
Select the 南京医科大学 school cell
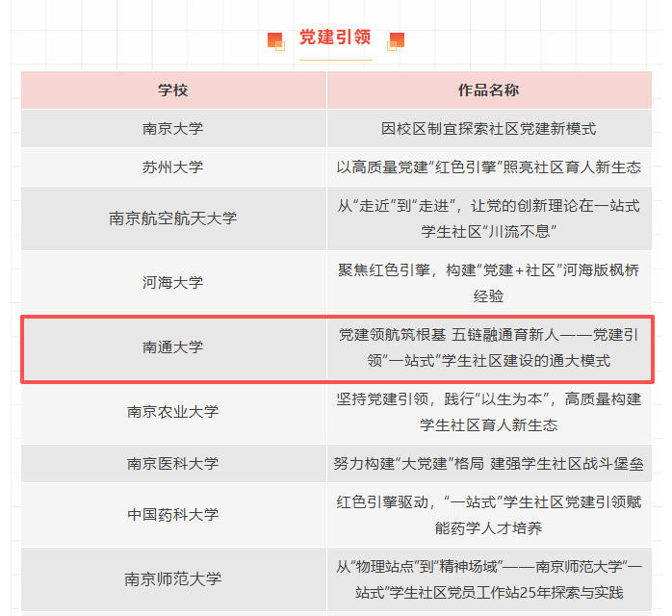coord(173,464)
